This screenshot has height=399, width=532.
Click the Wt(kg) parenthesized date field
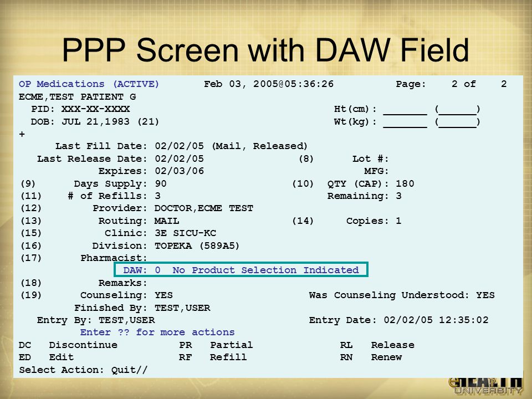pos(457,122)
